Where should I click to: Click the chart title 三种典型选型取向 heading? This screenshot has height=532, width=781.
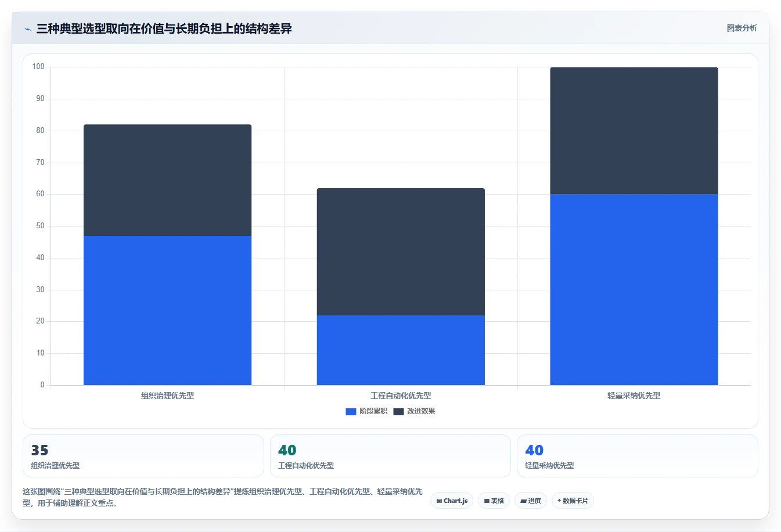pyautogui.click(x=164, y=28)
